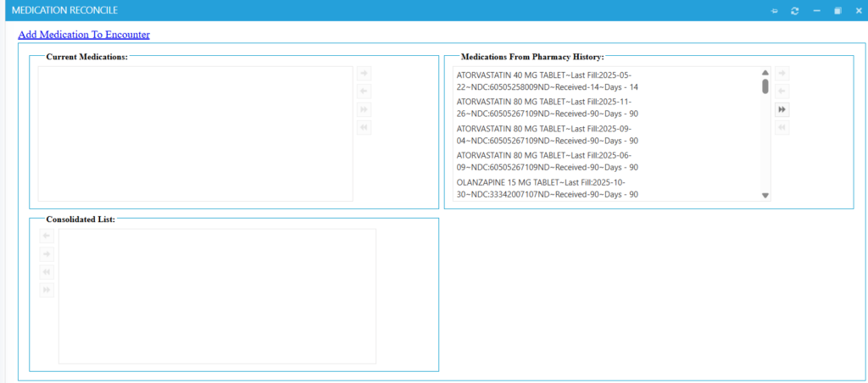Click single right arrow beside Pharmacy History list
Viewport: 868px width, 383px height.
coord(782,74)
